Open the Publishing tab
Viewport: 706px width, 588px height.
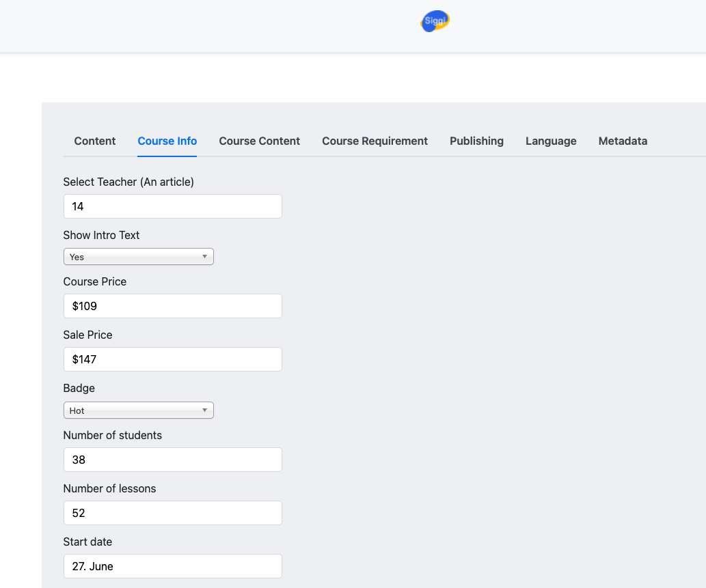(x=476, y=141)
